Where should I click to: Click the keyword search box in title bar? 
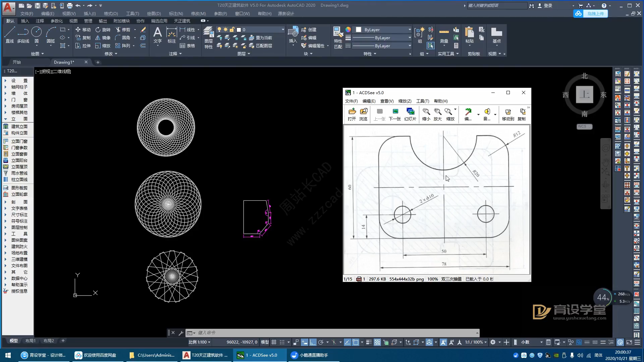[x=497, y=6]
